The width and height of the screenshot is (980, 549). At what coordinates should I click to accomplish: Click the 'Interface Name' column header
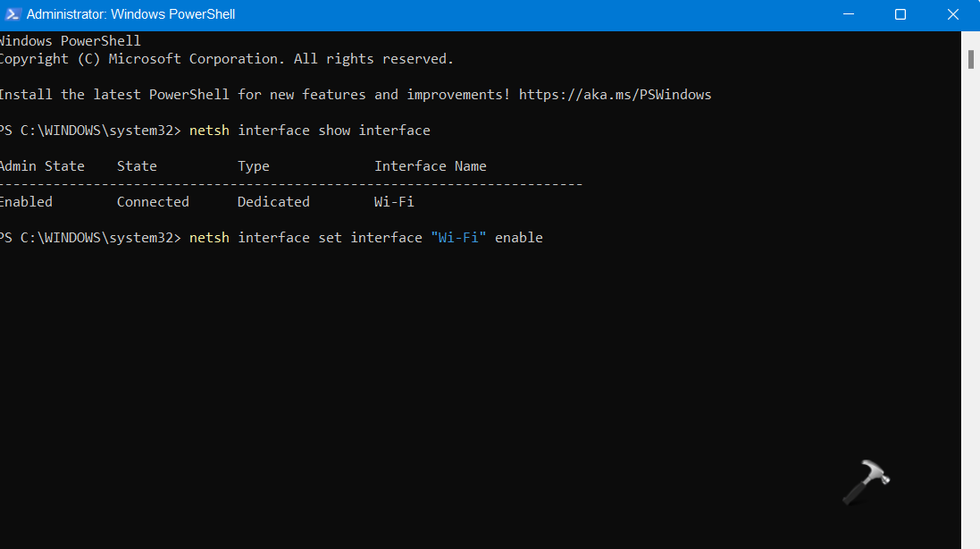(x=431, y=166)
